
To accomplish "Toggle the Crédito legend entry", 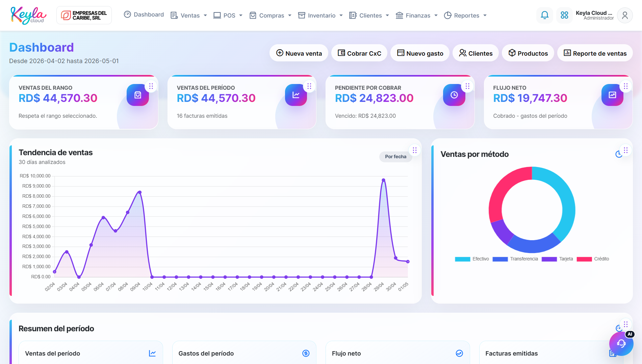I will (593, 259).
